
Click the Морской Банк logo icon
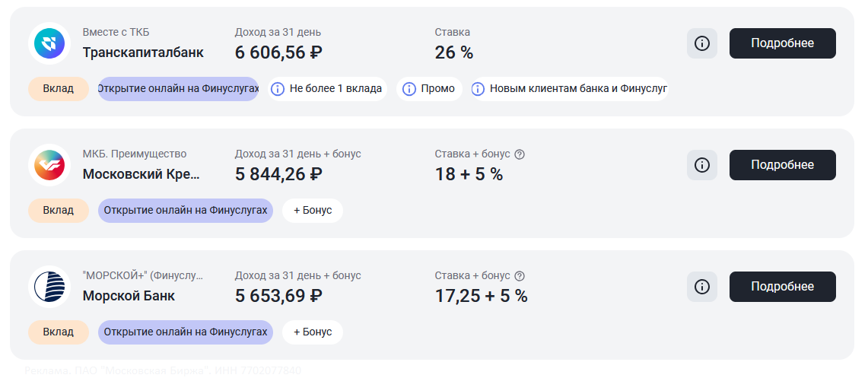[49, 287]
